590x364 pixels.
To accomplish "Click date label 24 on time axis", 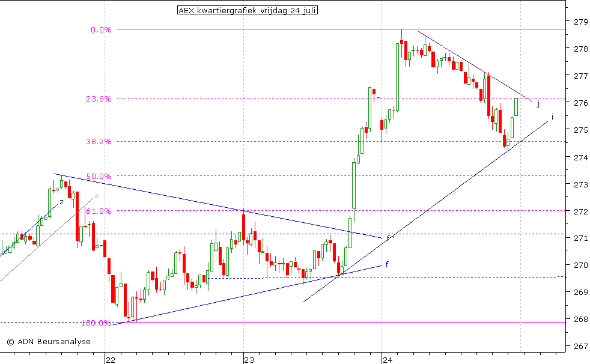I will point(388,360).
